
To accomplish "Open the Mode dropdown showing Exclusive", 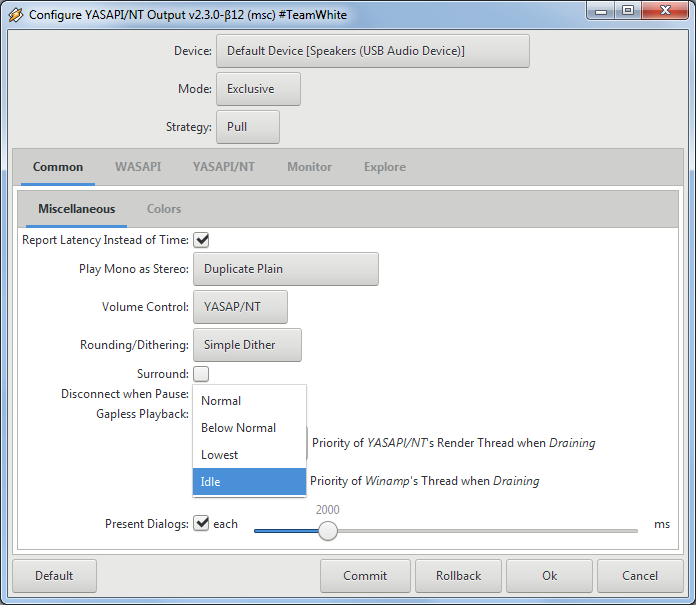I will pyautogui.click(x=258, y=89).
